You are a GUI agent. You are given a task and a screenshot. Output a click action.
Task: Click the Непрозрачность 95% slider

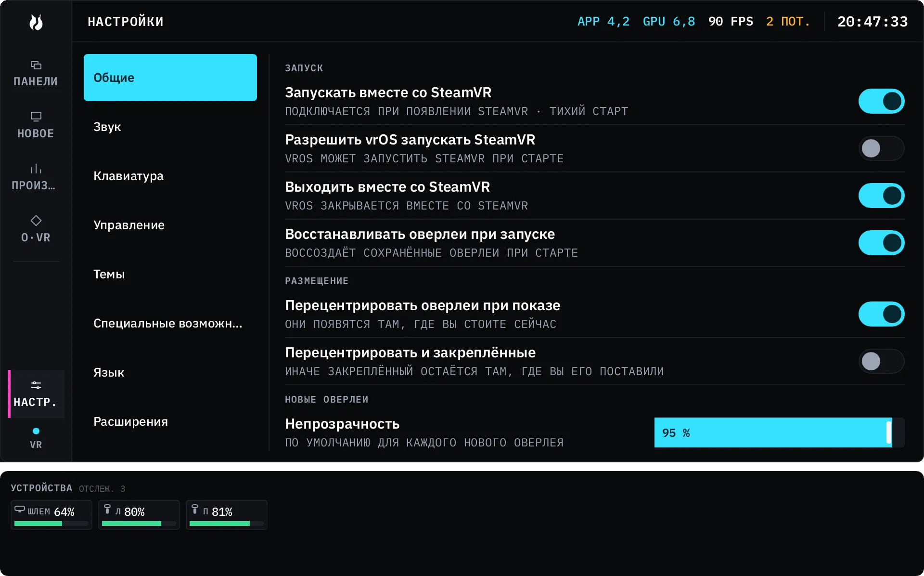pos(779,432)
